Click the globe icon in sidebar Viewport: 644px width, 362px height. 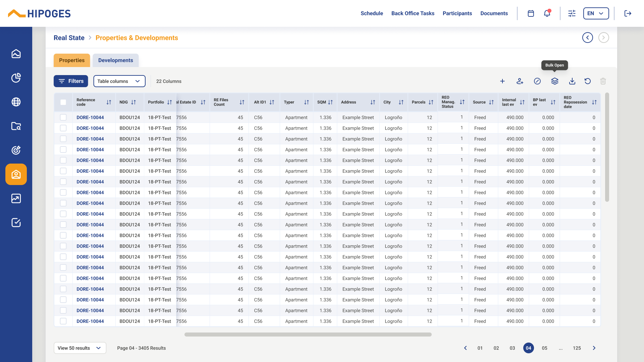[x=16, y=102]
